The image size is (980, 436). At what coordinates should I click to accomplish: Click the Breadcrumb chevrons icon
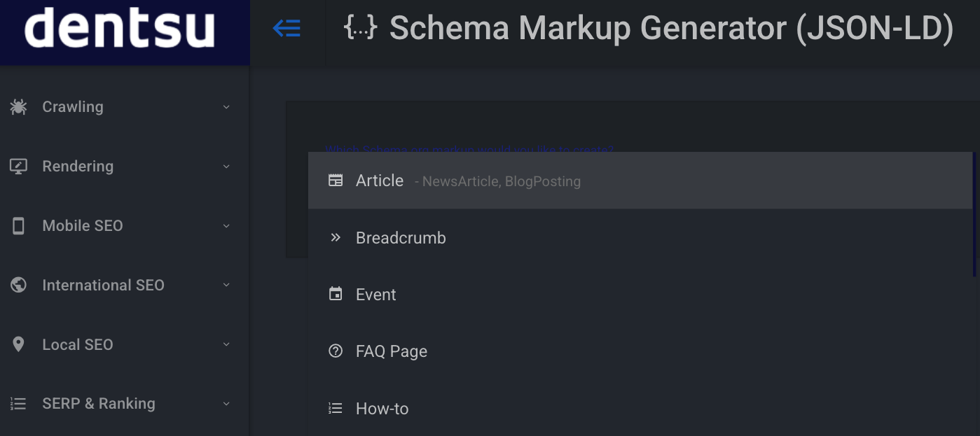pyautogui.click(x=336, y=237)
